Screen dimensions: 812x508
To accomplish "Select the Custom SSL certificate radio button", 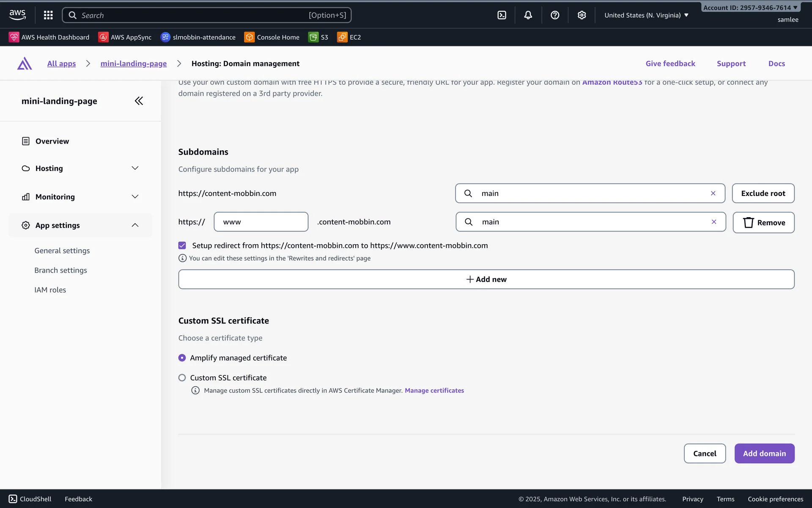I will click(x=182, y=378).
